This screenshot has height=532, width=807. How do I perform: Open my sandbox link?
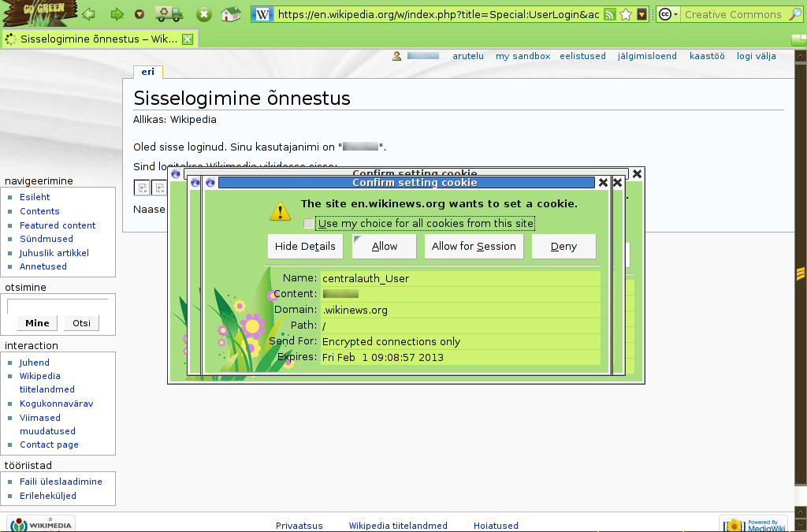[523, 56]
